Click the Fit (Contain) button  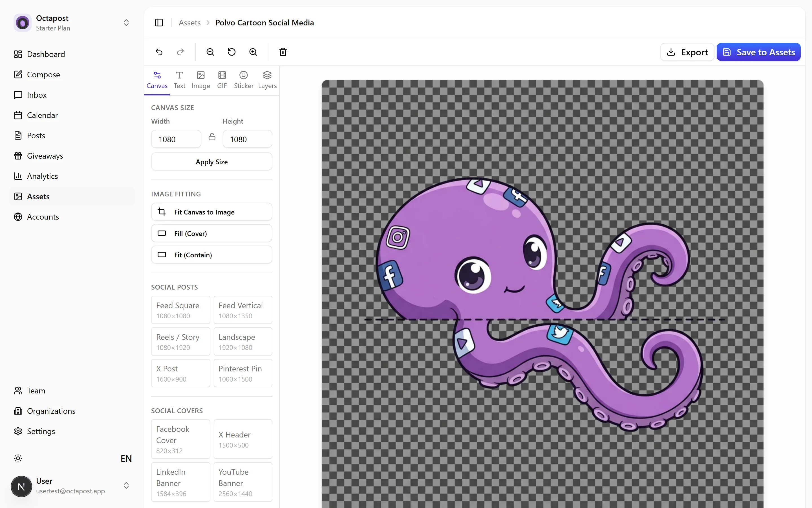coord(212,255)
